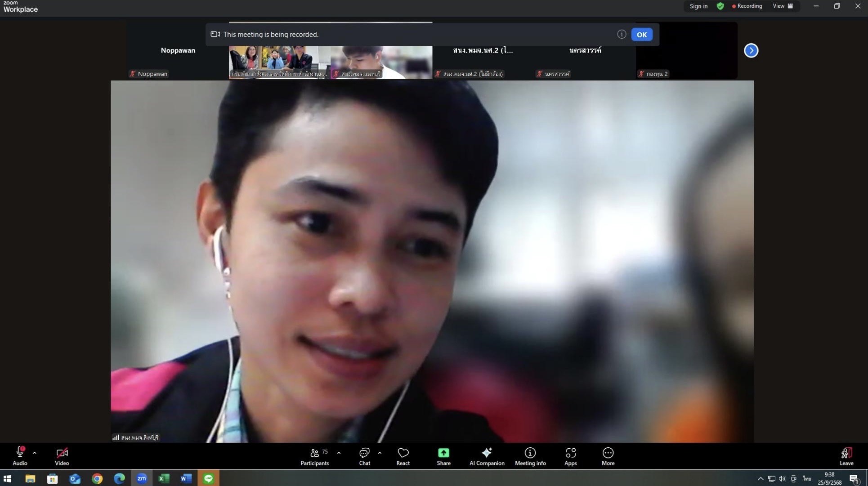
Task: Open the More options menu
Action: click(x=608, y=456)
